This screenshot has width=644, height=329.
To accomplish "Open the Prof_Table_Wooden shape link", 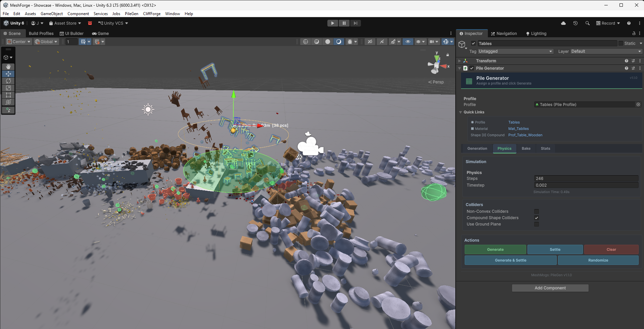I will tap(525, 135).
